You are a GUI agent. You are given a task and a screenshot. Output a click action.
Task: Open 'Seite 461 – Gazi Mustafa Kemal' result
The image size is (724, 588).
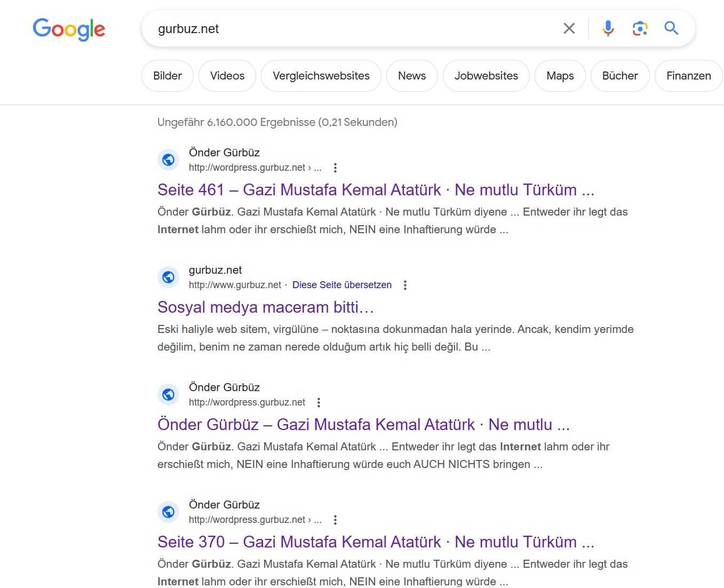(x=376, y=190)
